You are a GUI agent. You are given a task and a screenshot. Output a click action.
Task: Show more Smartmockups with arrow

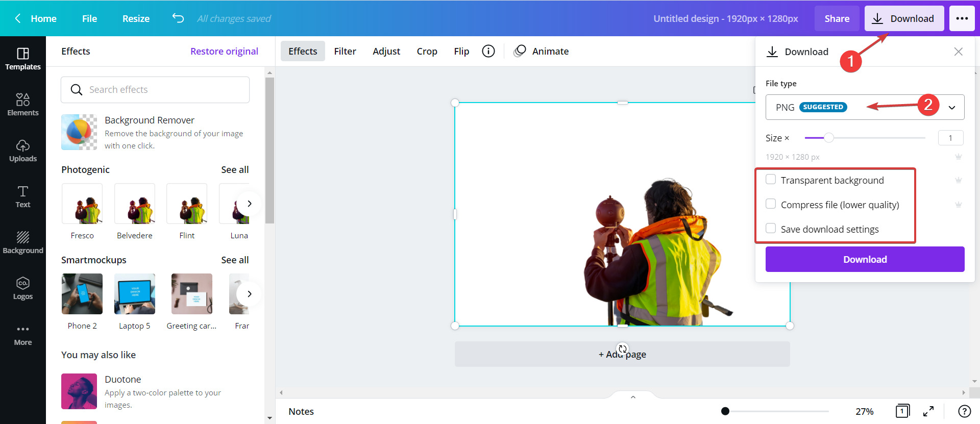249,294
